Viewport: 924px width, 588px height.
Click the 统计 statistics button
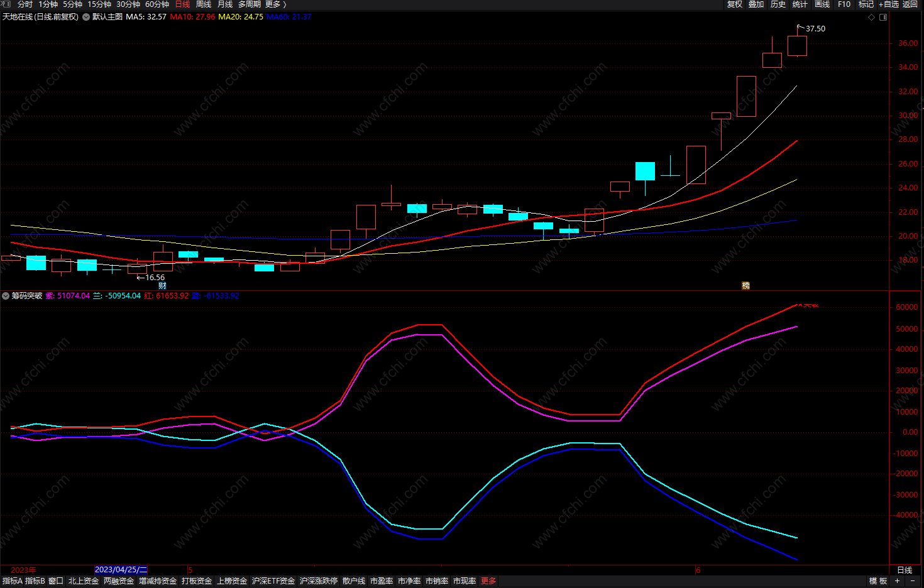800,4
